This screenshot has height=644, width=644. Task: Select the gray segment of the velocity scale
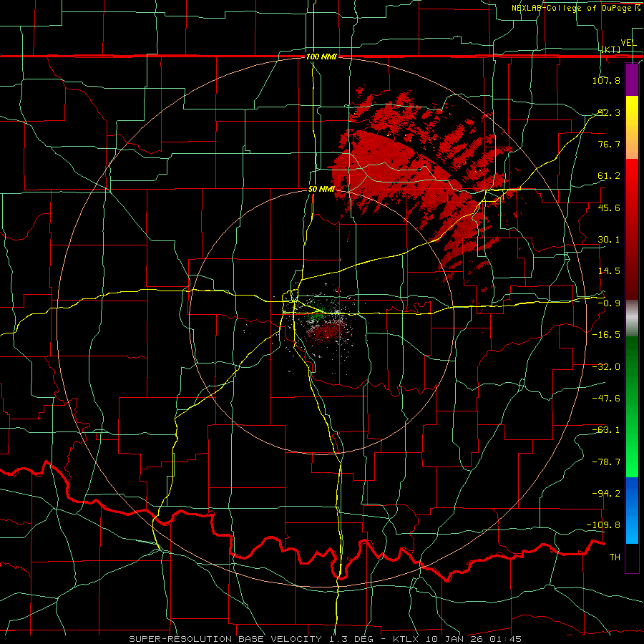pyautogui.click(x=632, y=318)
